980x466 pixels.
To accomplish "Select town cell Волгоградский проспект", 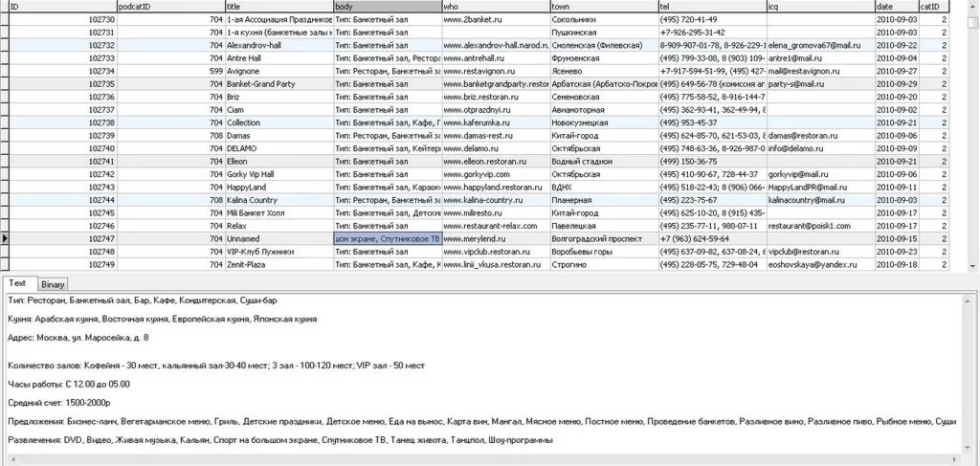I will point(605,238).
